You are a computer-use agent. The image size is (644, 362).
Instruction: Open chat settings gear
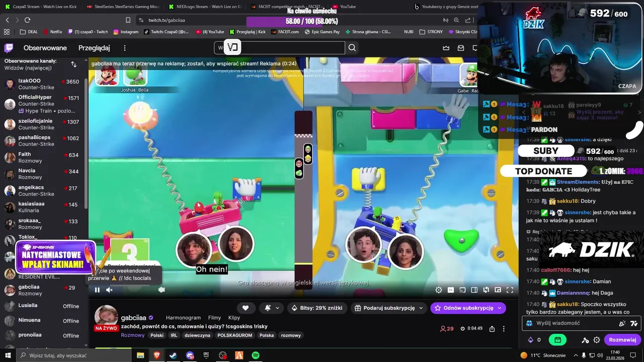click(x=597, y=340)
